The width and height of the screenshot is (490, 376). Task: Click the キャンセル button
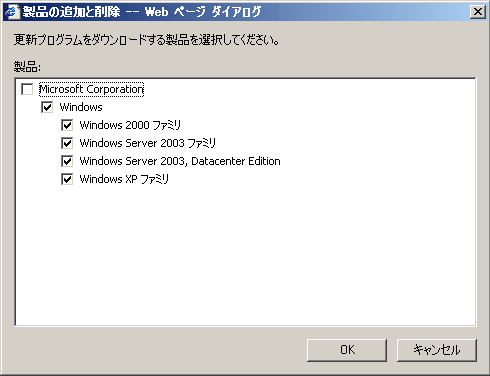pos(437,350)
